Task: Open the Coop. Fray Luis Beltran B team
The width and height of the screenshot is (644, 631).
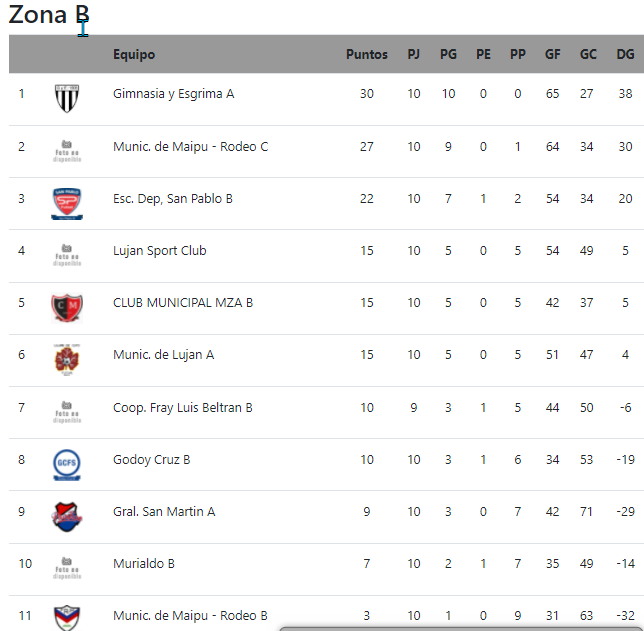Action: point(182,408)
